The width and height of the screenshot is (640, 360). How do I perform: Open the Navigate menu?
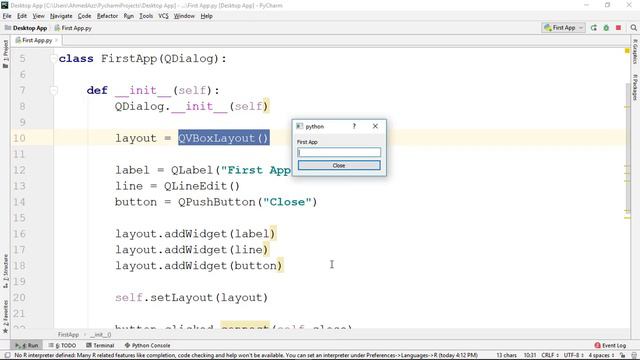point(61,16)
